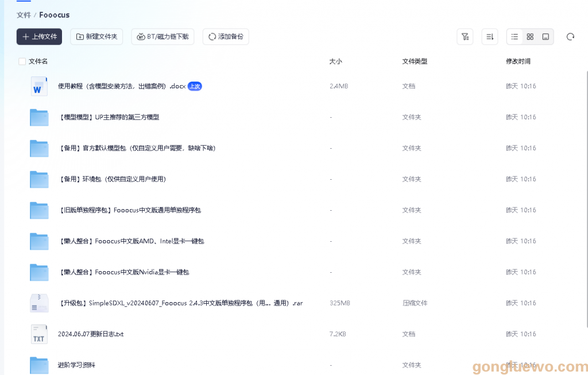Click 昨天 10:16 in SimpleSDXL rar row
588x375 pixels.
click(521, 303)
